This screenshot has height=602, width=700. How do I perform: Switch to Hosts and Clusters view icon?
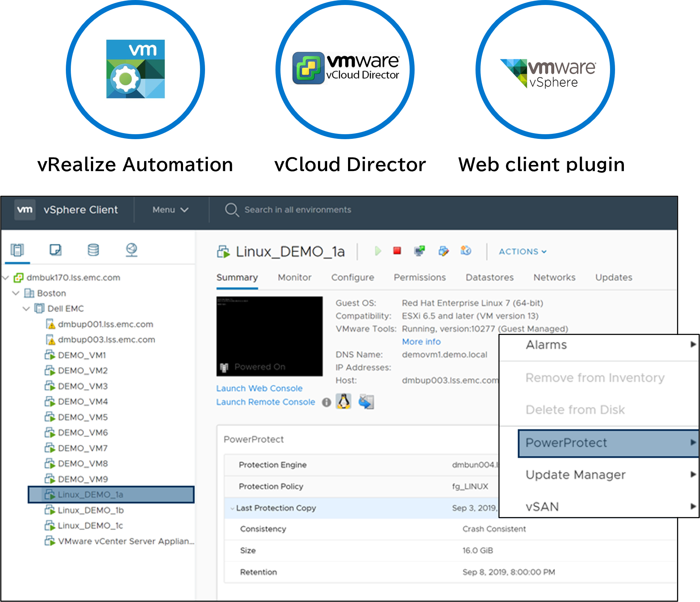17,250
